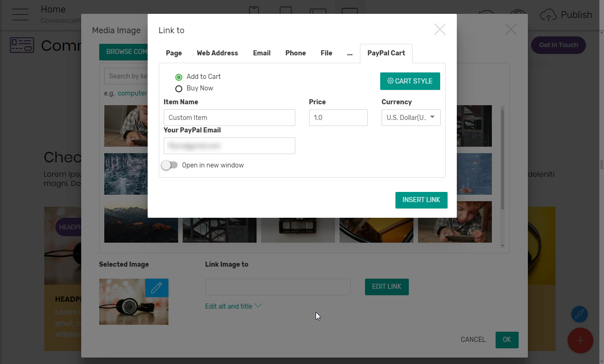This screenshot has width=604, height=364.
Task: Click the red plus add button
Action: pyautogui.click(x=580, y=340)
